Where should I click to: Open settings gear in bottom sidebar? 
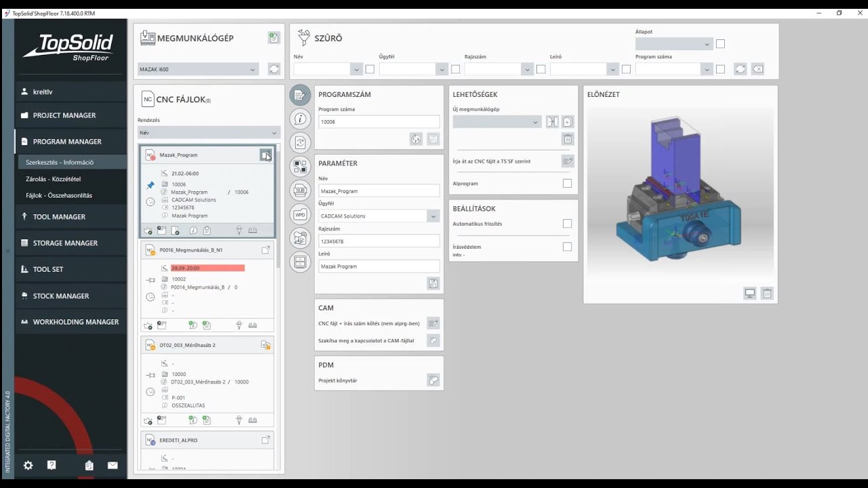pyautogui.click(x=28, y=465)
